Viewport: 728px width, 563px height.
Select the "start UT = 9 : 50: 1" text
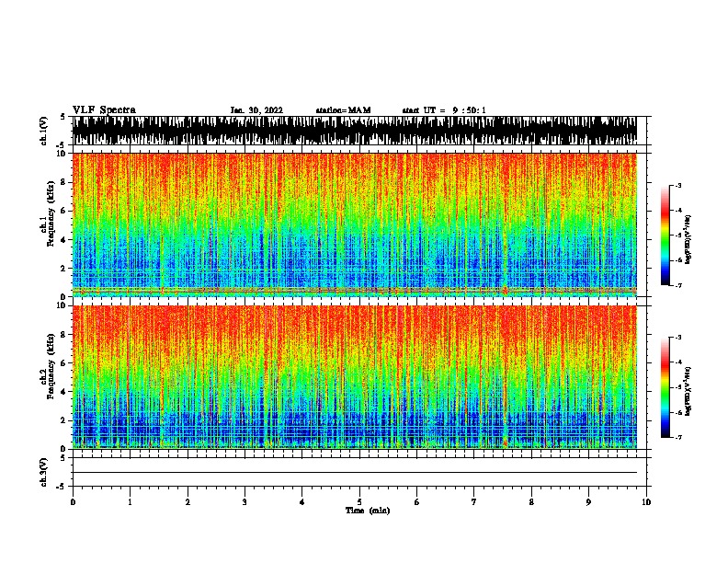coord(444,110)
